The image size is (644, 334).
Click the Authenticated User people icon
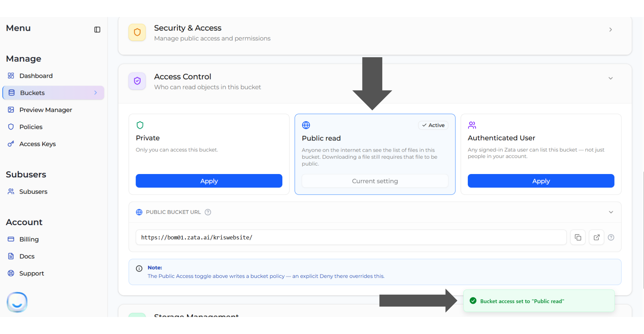pyautogui.click(x=472, y=125)
